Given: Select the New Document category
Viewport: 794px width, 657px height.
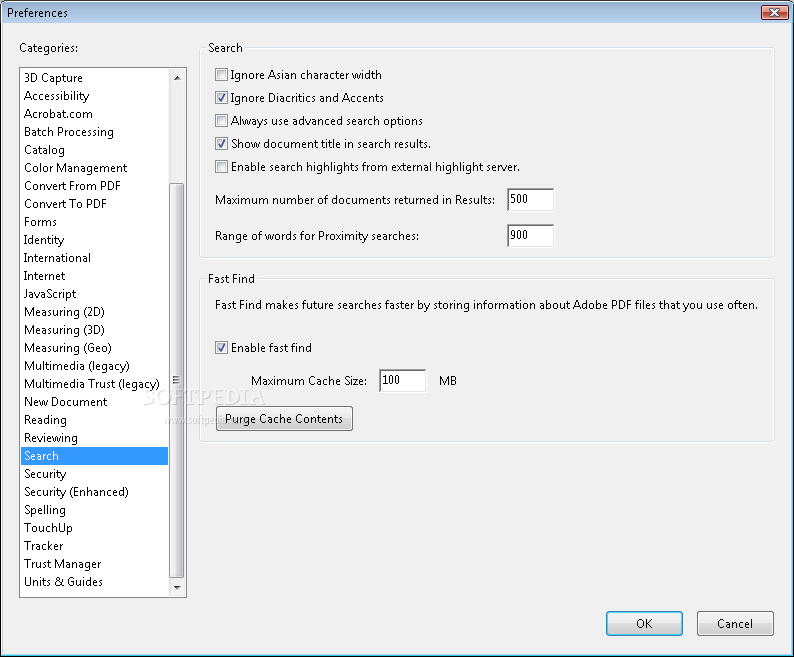Looking at the screenshot, I should point(94,402).
